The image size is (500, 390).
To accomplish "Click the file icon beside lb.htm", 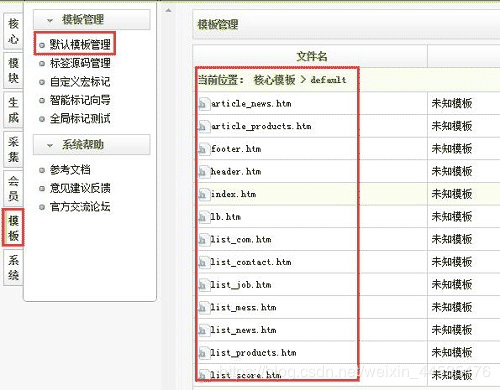I will click(203, 217).
